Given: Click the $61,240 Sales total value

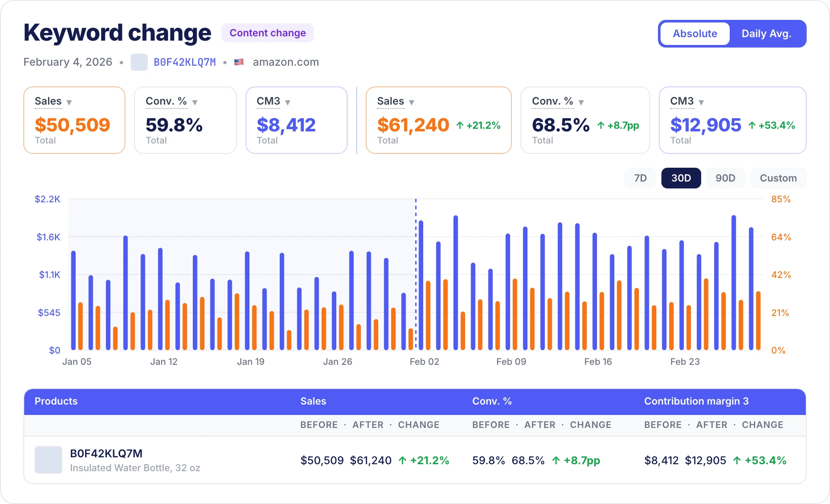Looking at the screenshot, I should (x=413, y=125).
